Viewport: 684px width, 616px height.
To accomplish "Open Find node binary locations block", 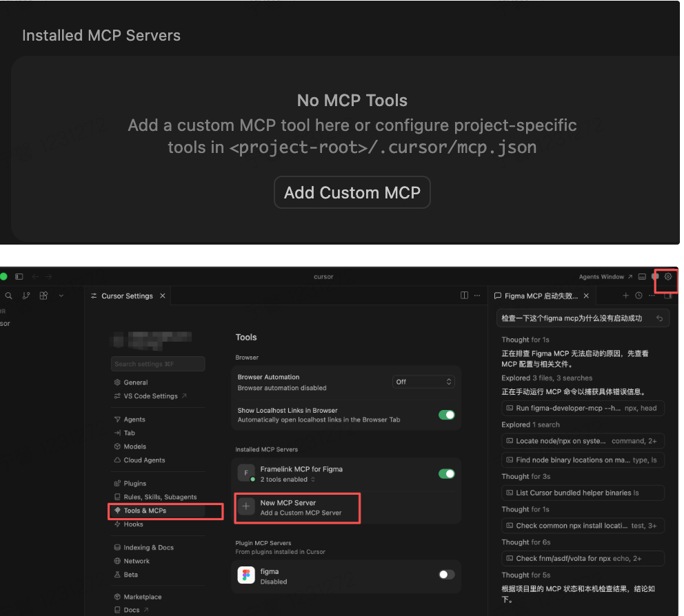I will pyautogui.click(x=583, y=460).
